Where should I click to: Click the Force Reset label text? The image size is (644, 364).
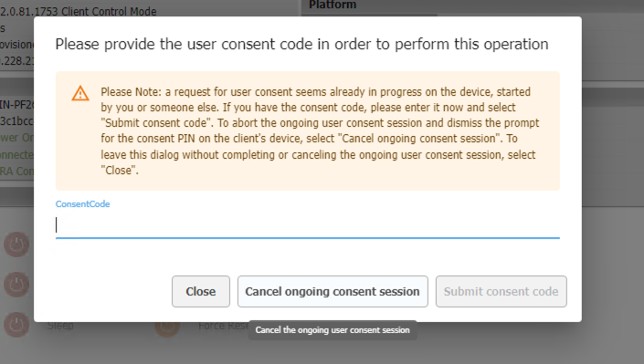click(x=224, y=326)
